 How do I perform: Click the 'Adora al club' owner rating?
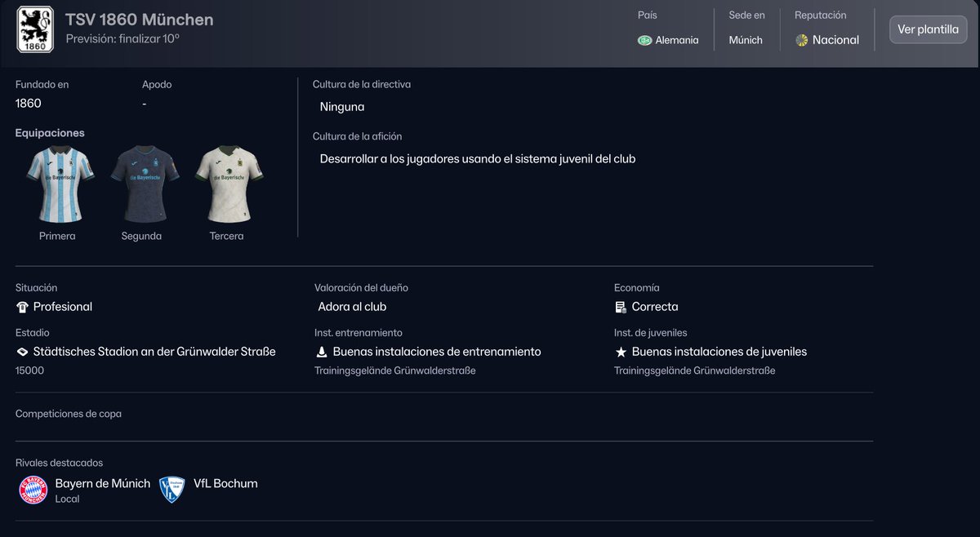pos(352,307)
